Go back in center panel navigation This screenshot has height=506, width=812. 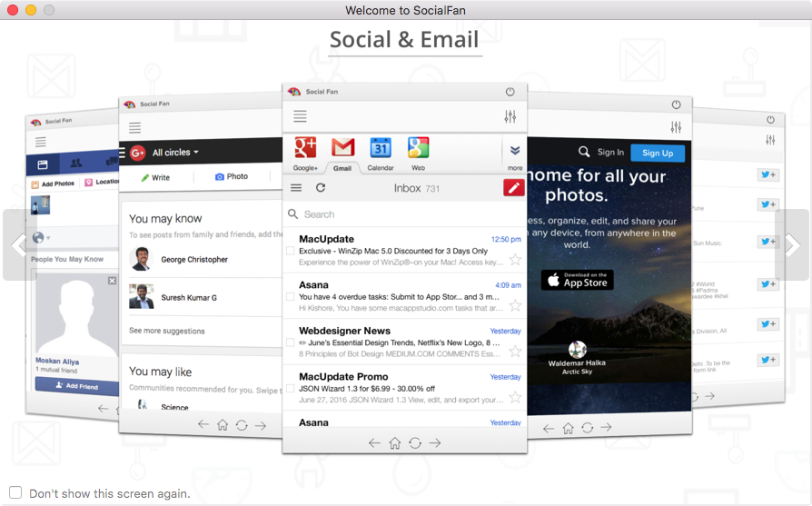[374, 442]
